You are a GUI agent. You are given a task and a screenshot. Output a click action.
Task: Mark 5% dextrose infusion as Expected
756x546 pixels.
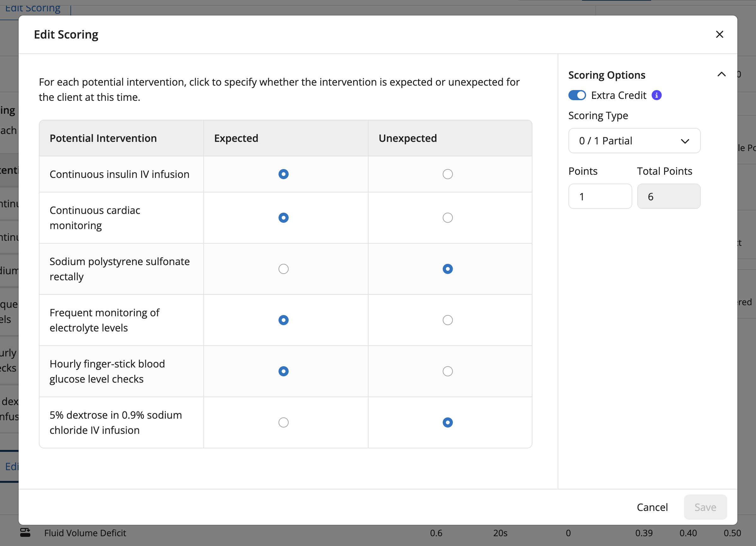(283, 422)
